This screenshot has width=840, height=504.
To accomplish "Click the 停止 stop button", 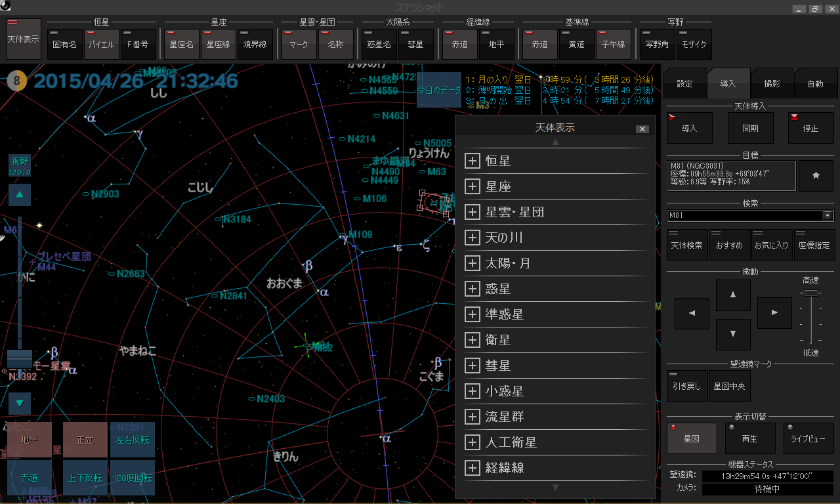I will 811,128.
